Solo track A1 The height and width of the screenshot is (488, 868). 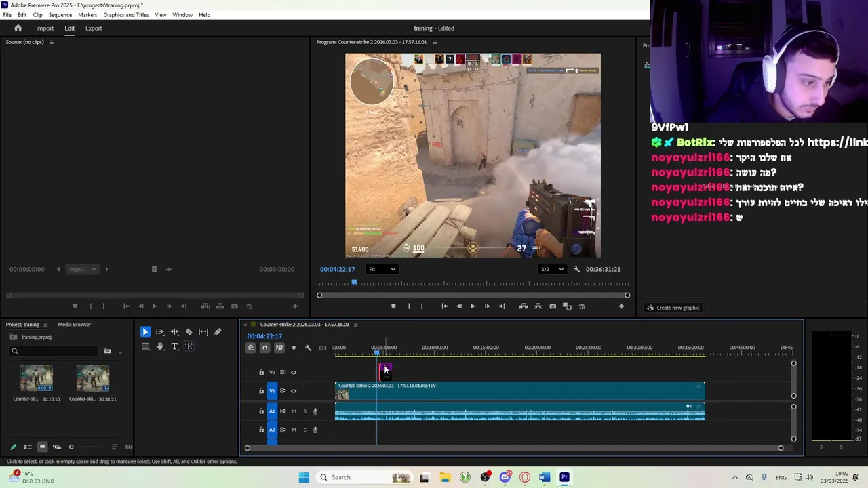304,411
